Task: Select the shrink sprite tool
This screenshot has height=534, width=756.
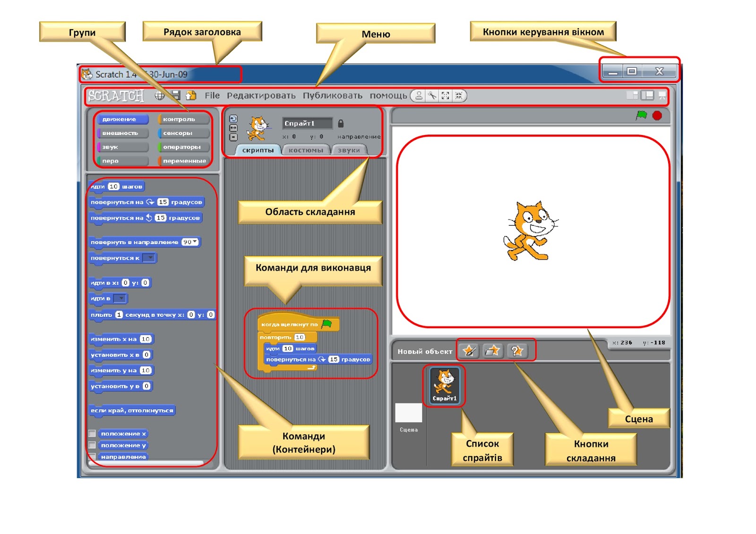Action: (458, 96)
